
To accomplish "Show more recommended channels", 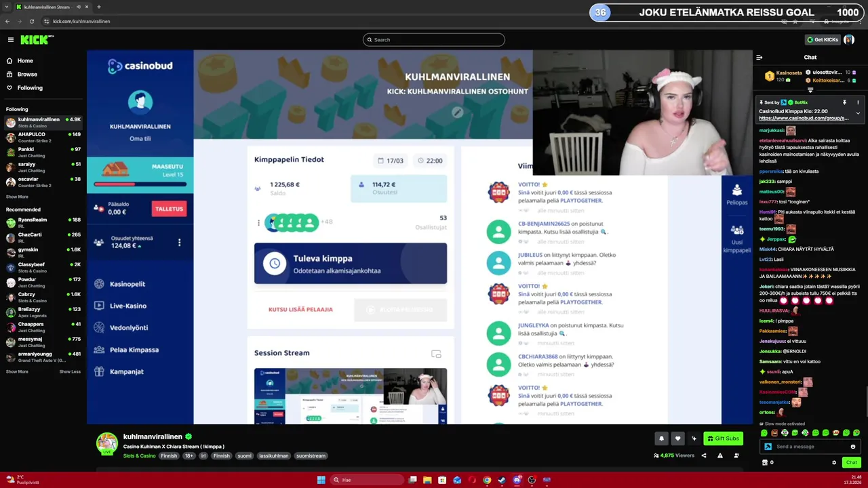I will click(17, 371).
